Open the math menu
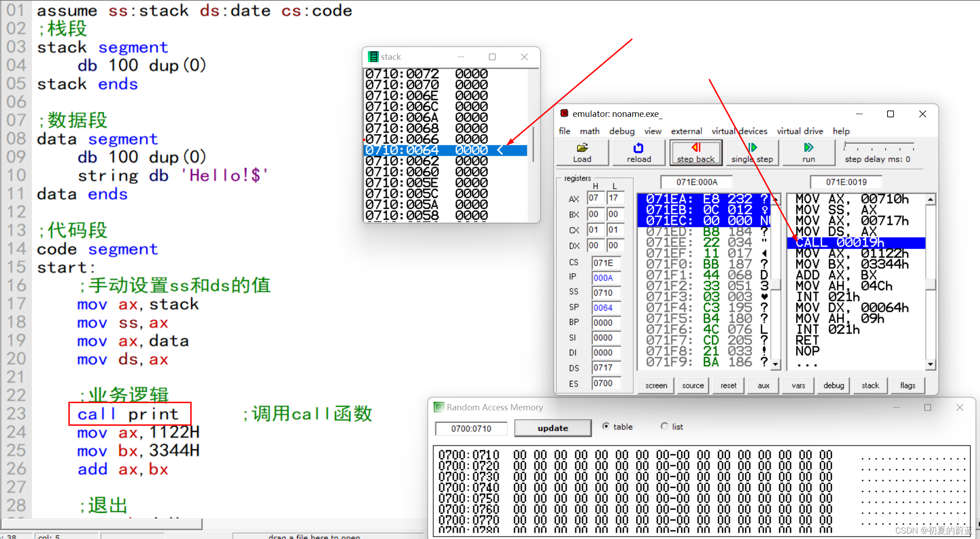Image resolution: width=980 pixels, height=539 pixels. (x=589, y=131)
